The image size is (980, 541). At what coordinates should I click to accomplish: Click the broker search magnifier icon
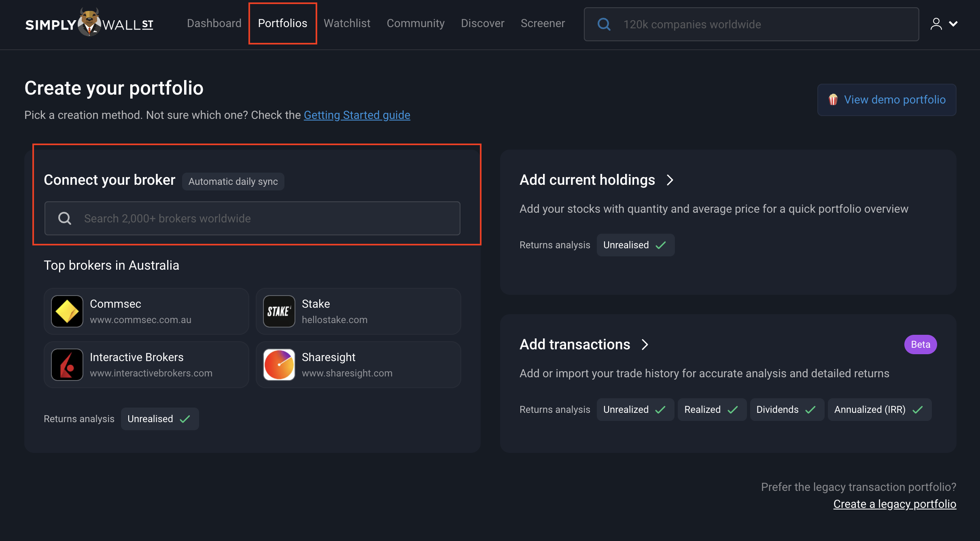pos(65,218)
